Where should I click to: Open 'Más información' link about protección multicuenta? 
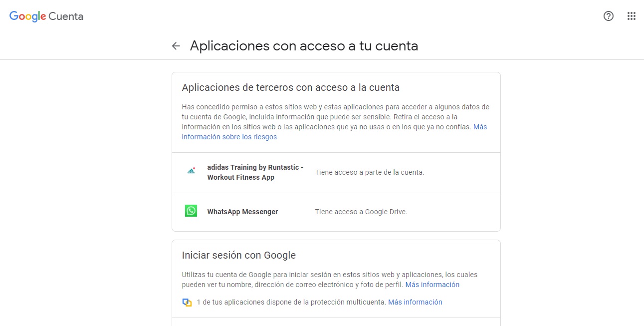(x=415, y=302)
